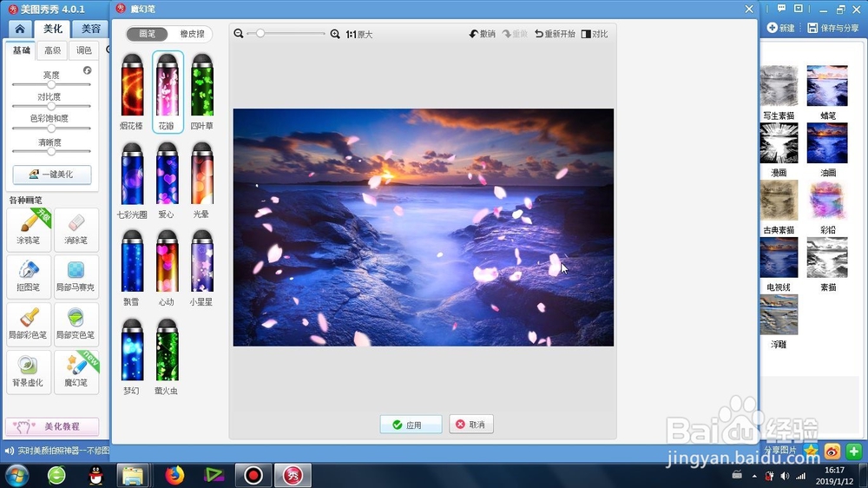The height and width of the screenshot is (488, 868).
Task: Reset adjustments with the small reset icon
Action: [88, 70]
